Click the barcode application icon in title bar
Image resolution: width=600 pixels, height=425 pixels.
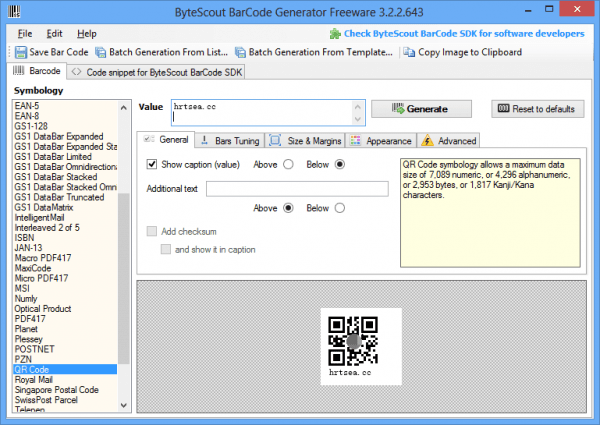[14, 11]
